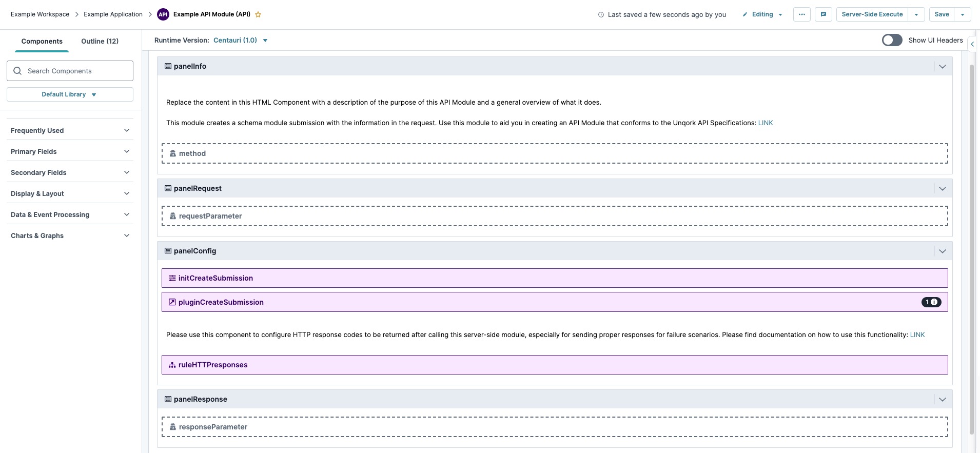Expand the Primary Fields group
The width and height of the screenshot is (980, 453).
click(x=70, y=151)
